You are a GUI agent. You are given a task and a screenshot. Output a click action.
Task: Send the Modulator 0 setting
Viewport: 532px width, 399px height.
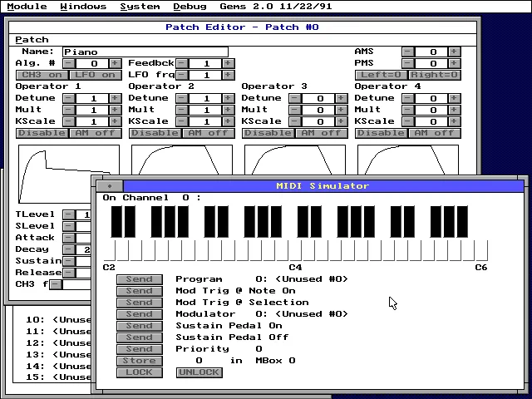pos(140,314)
